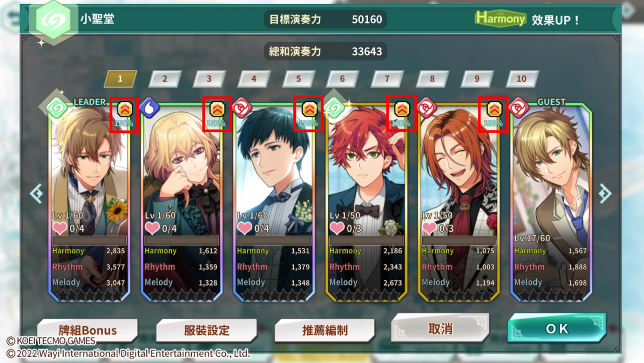Click red rose attribute icon on guest card
This screenshot has height=363, width=644.
pos(518,107)
